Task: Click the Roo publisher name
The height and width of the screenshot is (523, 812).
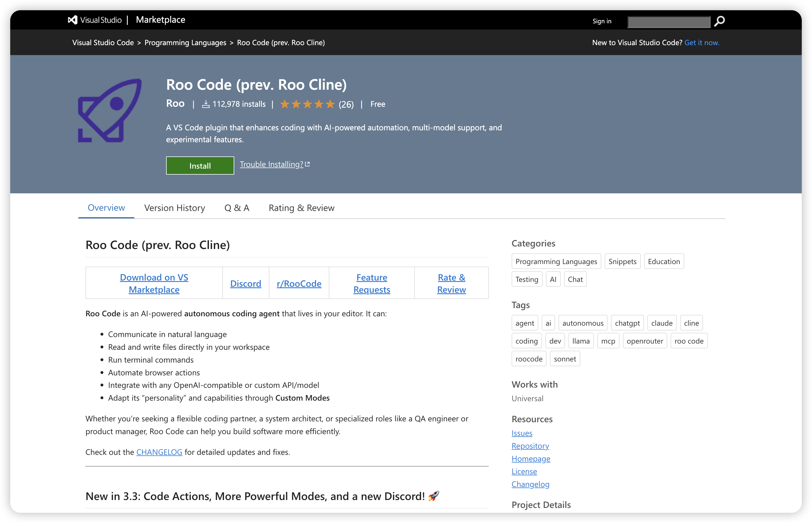Action: pyautogui.click(x=175, y=103)
